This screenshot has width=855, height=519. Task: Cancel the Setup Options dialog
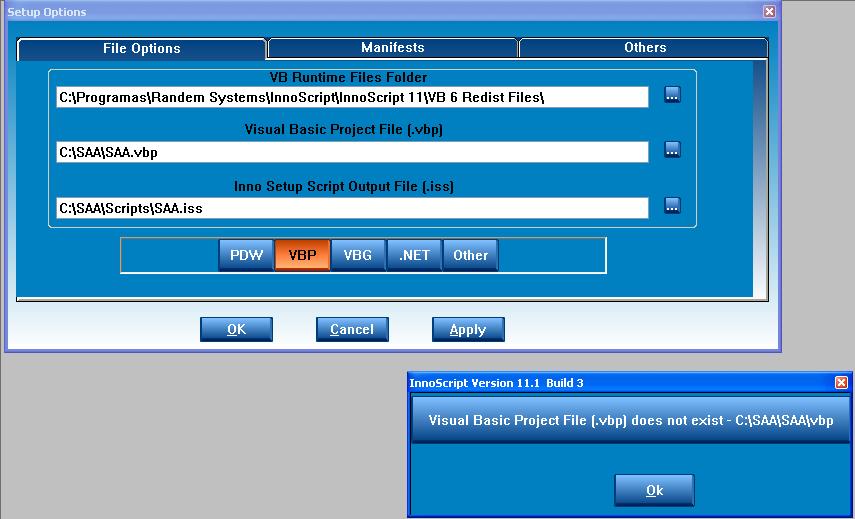point(352,330)
